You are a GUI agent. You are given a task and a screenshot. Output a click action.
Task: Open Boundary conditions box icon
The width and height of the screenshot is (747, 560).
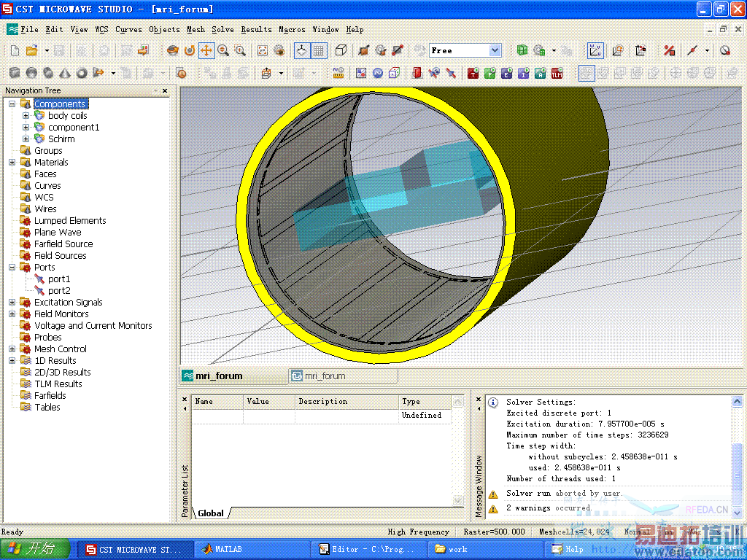coord(395,73)
